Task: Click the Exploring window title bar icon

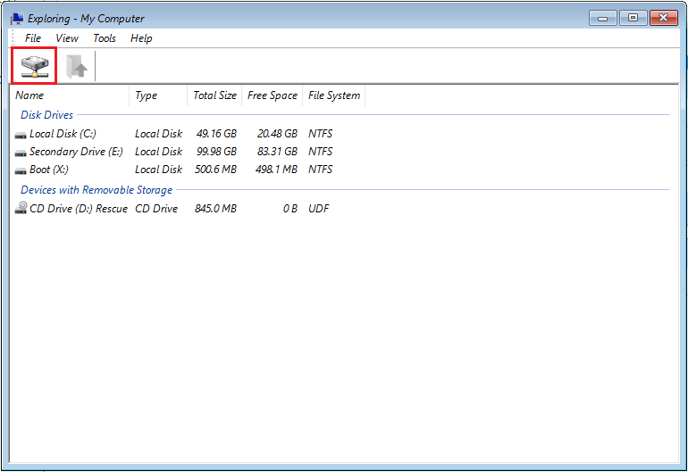Action: (17, 18)
